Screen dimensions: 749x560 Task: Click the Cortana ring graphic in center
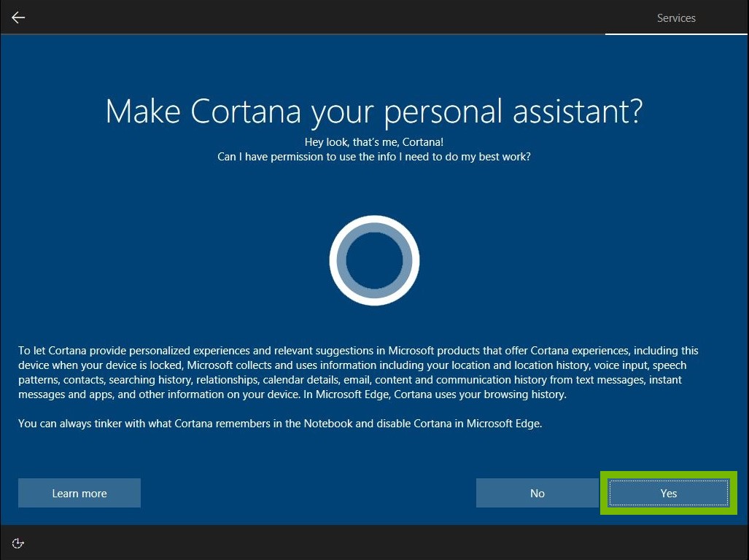click(x=374, y=260)
